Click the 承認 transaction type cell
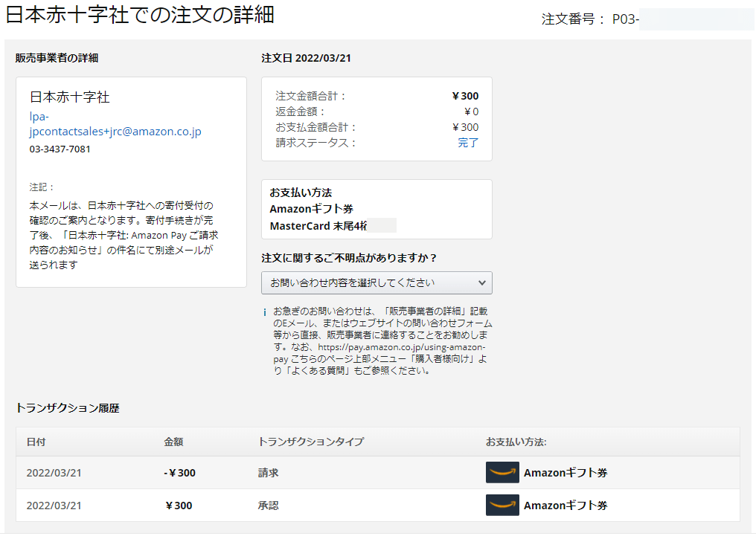 (x=268, y=506)
